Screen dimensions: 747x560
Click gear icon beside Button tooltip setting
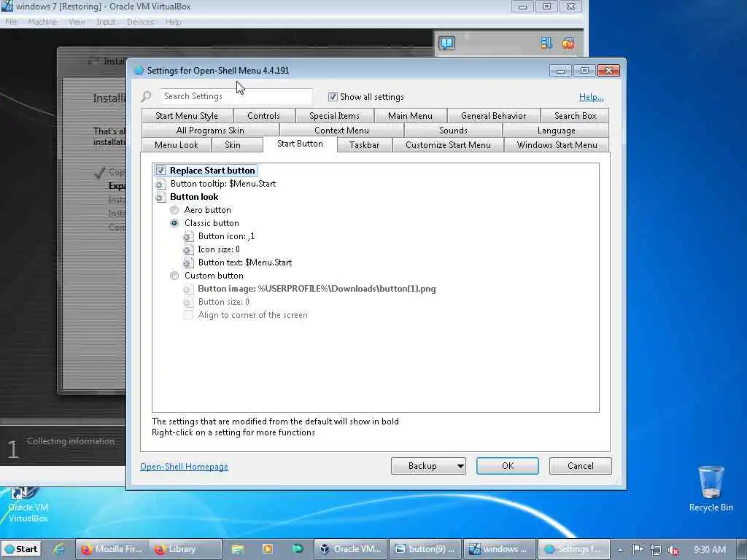pyautogui.click(x=160, y=184)
